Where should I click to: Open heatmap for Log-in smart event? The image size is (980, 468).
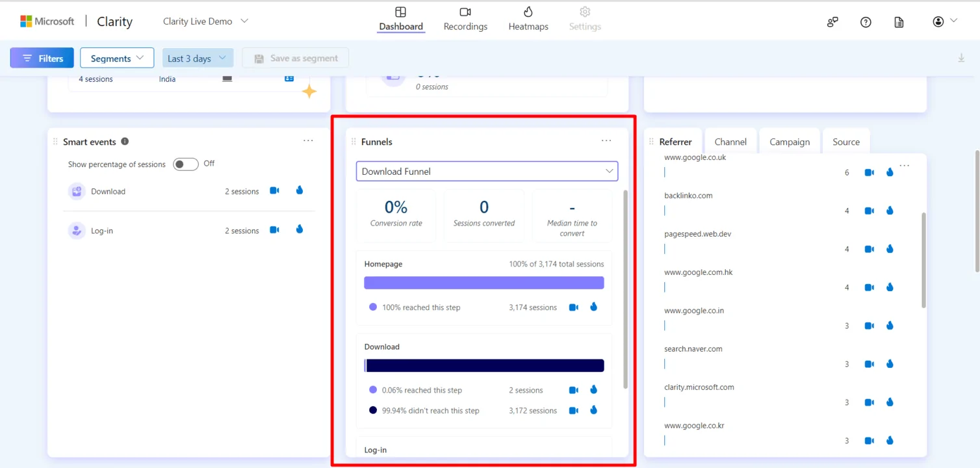[x=300, y=229]
